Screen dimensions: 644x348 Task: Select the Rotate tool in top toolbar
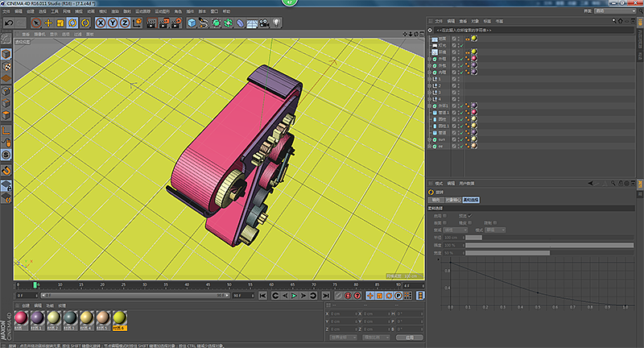point(72,23)
